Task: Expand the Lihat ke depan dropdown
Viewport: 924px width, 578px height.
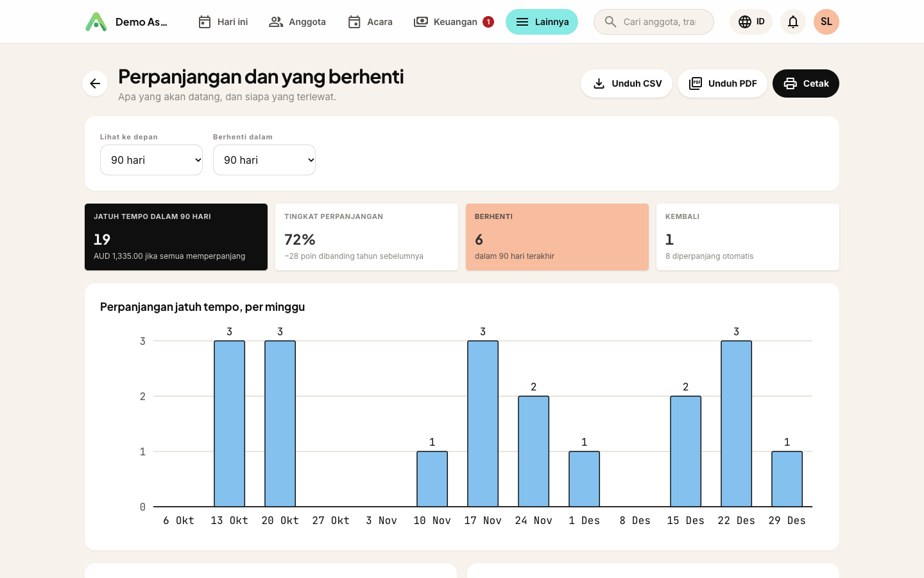Action: point(151,160)
